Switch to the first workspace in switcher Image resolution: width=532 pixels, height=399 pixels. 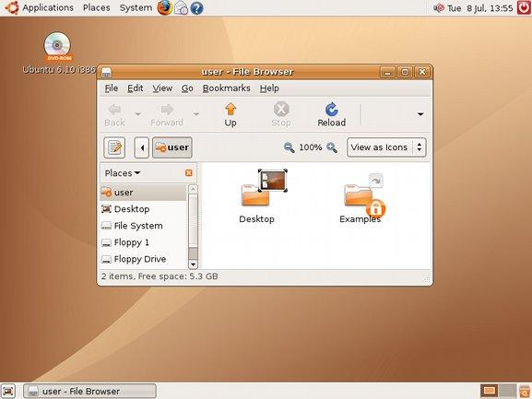coord(489,392)
